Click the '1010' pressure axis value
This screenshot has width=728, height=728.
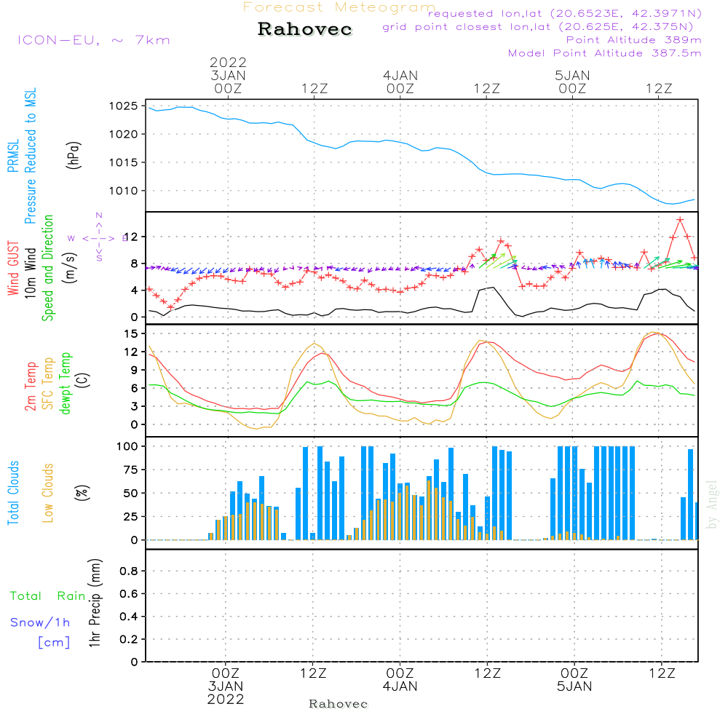124,191
